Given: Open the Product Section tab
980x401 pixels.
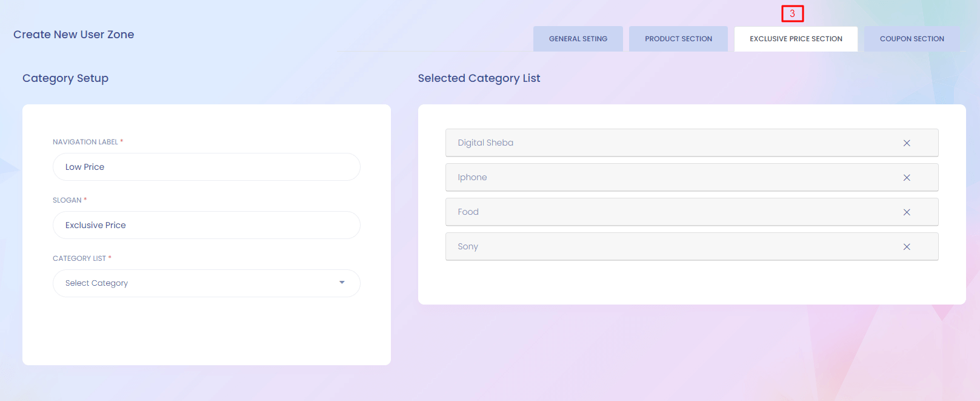Looking at the screenshot, I should 678,39.
